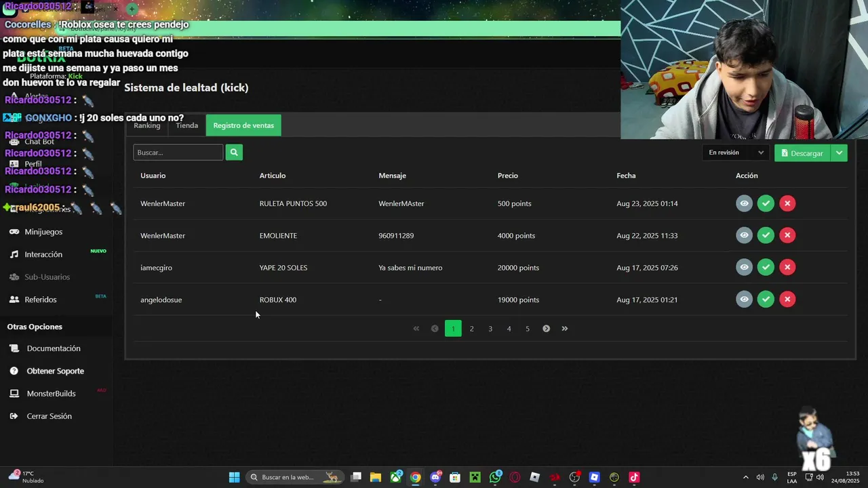
Task: Approve the RULETA PUNTOS 500 sale
Action: pyautogui.click(x=766, y=203)
